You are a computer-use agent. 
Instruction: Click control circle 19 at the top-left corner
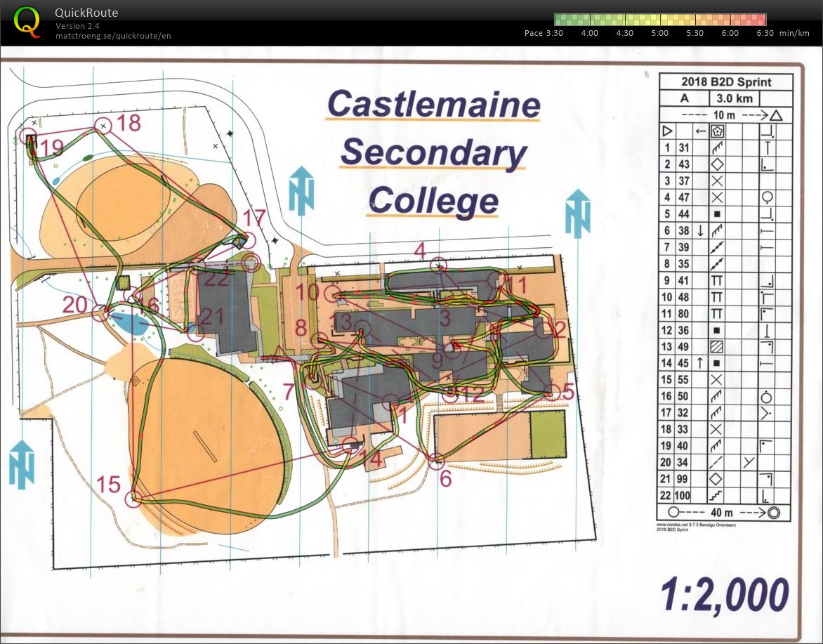pos(28,136)
